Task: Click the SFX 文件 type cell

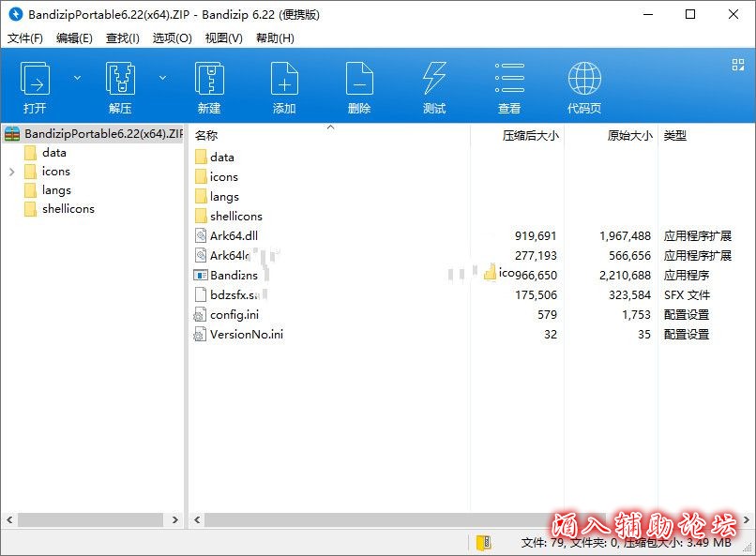Action: (687, 294)
